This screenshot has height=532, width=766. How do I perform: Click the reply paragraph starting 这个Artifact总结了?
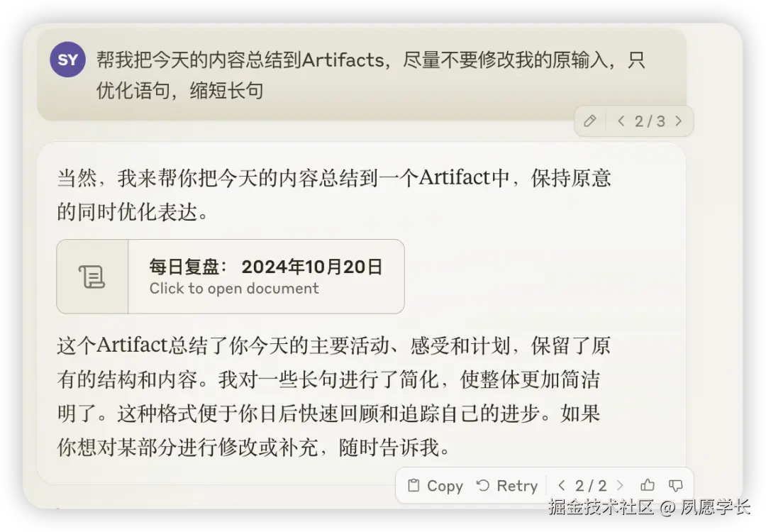333,397
